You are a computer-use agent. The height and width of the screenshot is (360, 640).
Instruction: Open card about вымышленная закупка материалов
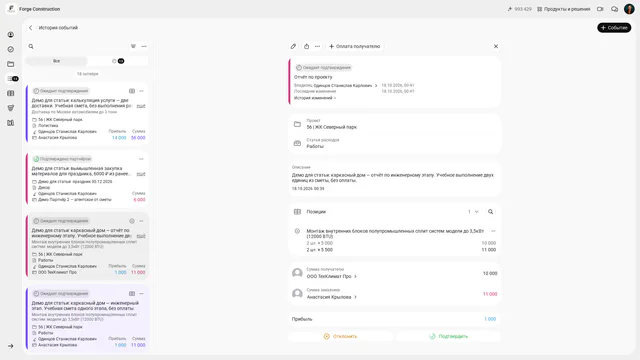coord(87,178)
